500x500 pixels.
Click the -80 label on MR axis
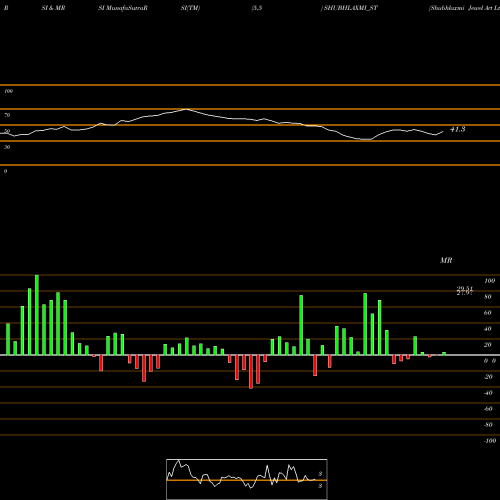click(x=488, y=425)
